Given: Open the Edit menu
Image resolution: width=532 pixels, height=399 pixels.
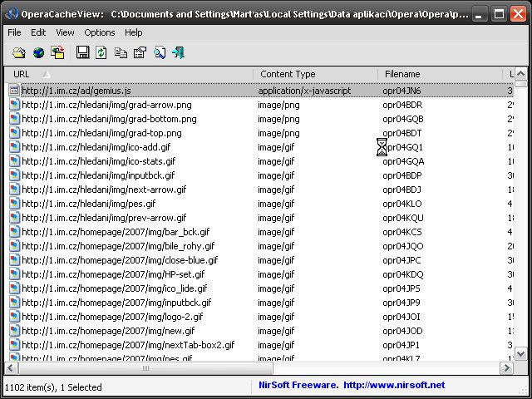Looking at the screenshot, I should [x=38, y=32].
